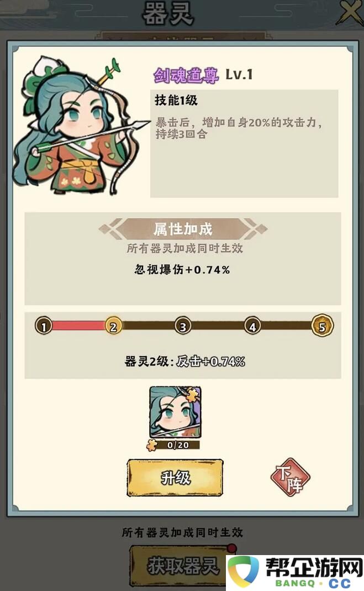
Task: Select level node 4 on progress track
Action: click(x=252, y=326)
